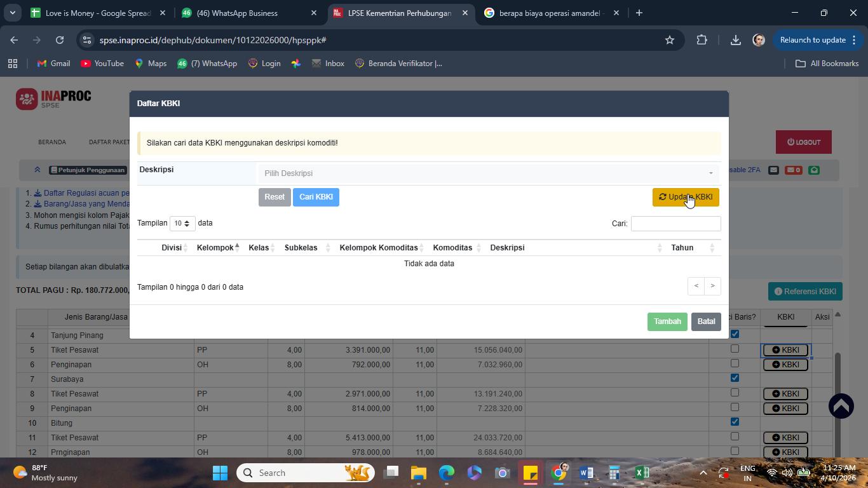Click the Cari KBKI button
Viewport: 868px width, 488px height.
316,197
